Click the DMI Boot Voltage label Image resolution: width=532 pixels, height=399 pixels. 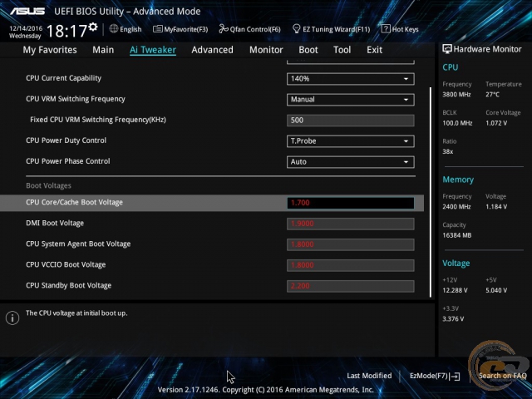click(x=55, y=224)
